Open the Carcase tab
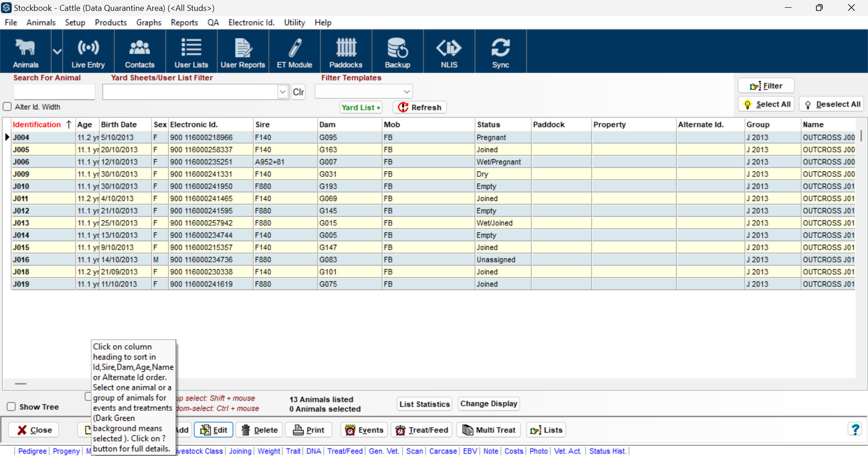 pos(443,451)
